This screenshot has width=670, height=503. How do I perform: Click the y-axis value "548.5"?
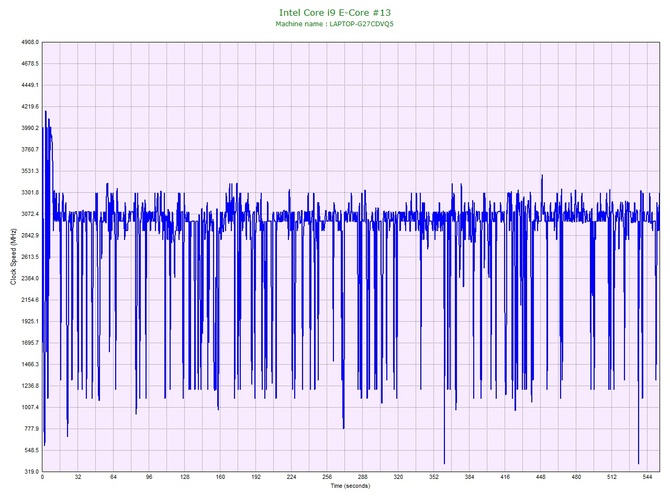[31, 450]
